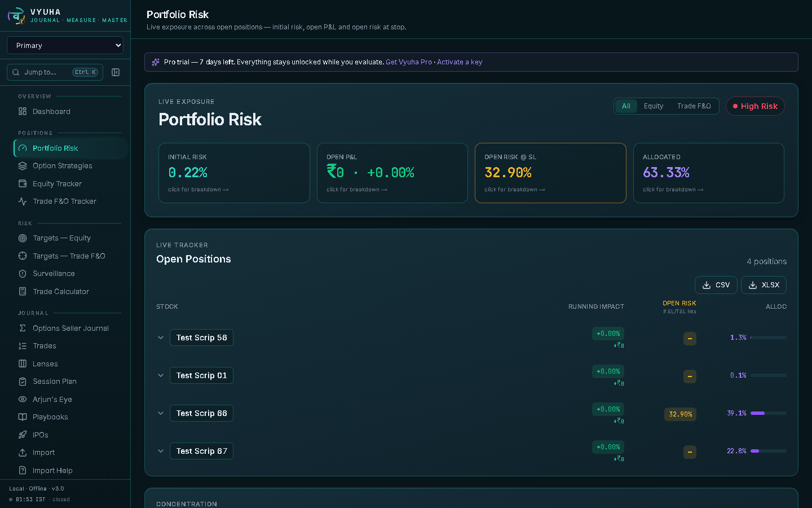Click the Arjun's Eye icon

coord(23,399)
